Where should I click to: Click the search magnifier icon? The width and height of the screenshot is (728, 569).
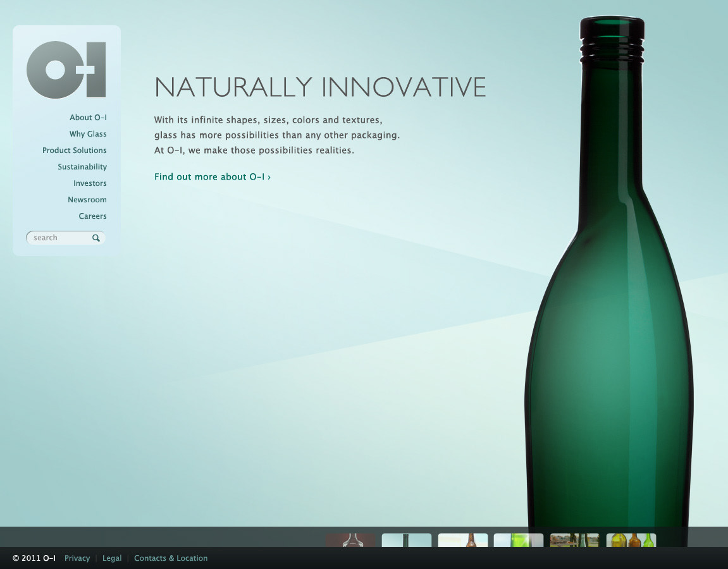click(96, 238)
